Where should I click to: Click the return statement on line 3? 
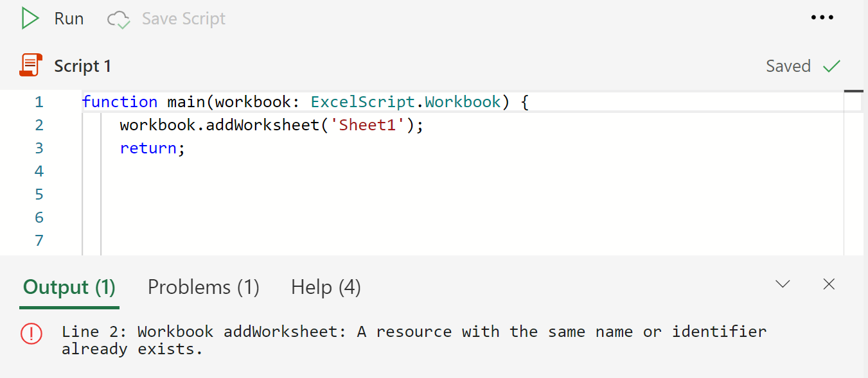pyautogui.click(x=148, y=148)
